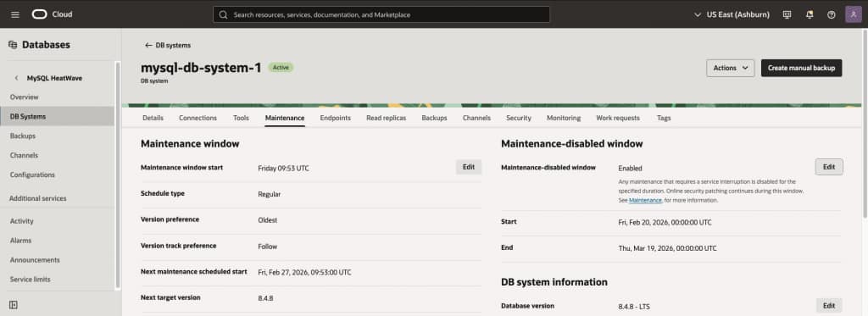This screenshot has height=316, width=868.
Task: Click the search magnifier icon
Action: 223,15
